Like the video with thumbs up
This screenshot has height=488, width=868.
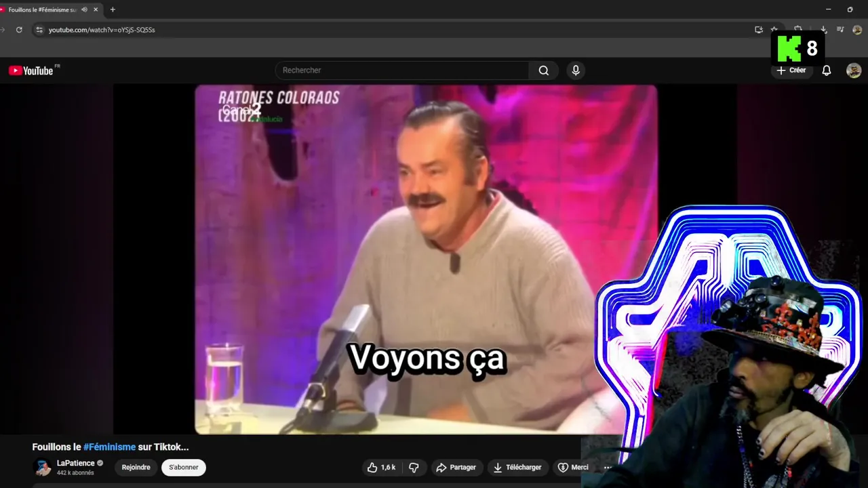(x=381, y=468)
